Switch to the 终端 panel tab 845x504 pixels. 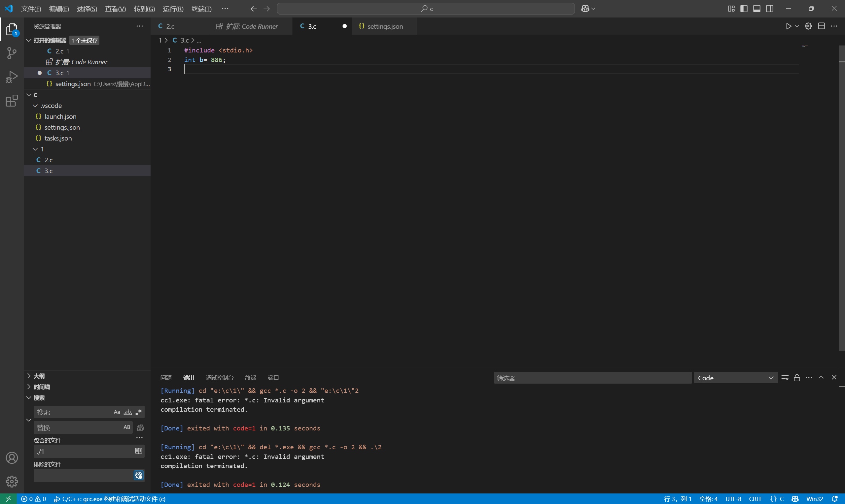tap(251, 378)
